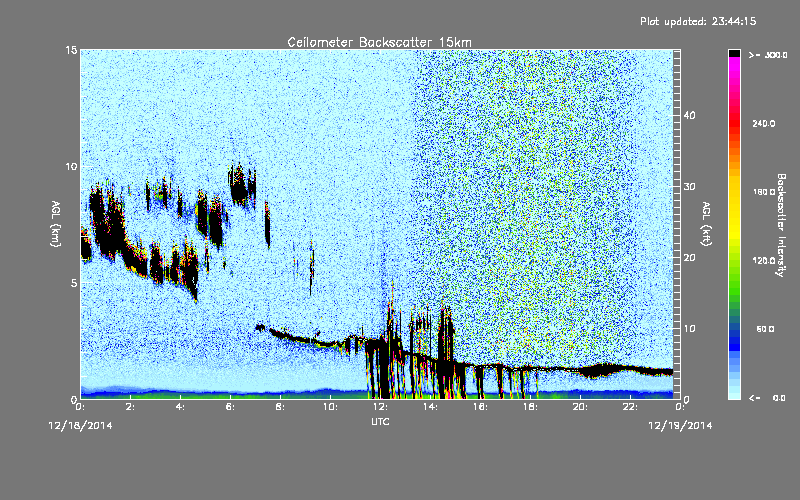This screenshot has width=800, height=500.
Task: Click the 15 km tick label on left axis
Action: pyautogui.click(x=71, y=50)
